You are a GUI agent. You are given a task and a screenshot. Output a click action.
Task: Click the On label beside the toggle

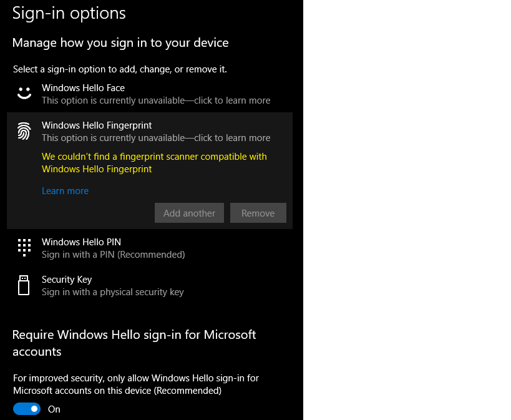click(x=54, y=409)
